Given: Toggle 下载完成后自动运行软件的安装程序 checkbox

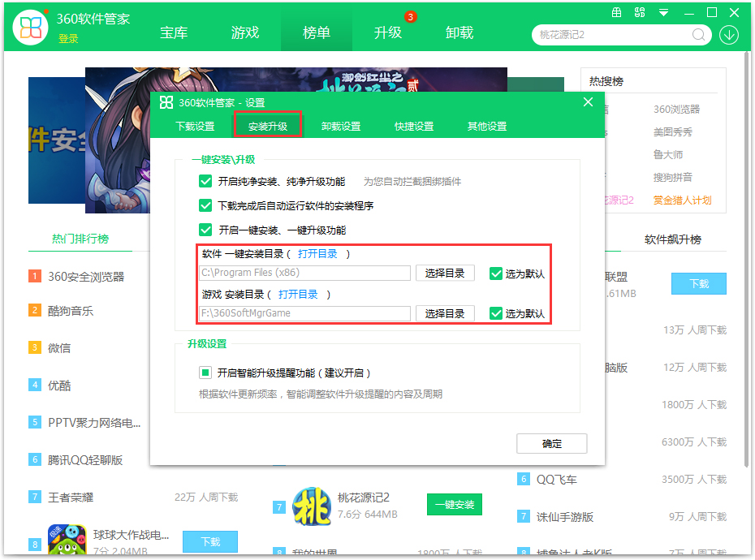Looking at the screenshot, I should pyautogui.click(x=205, y=205).
